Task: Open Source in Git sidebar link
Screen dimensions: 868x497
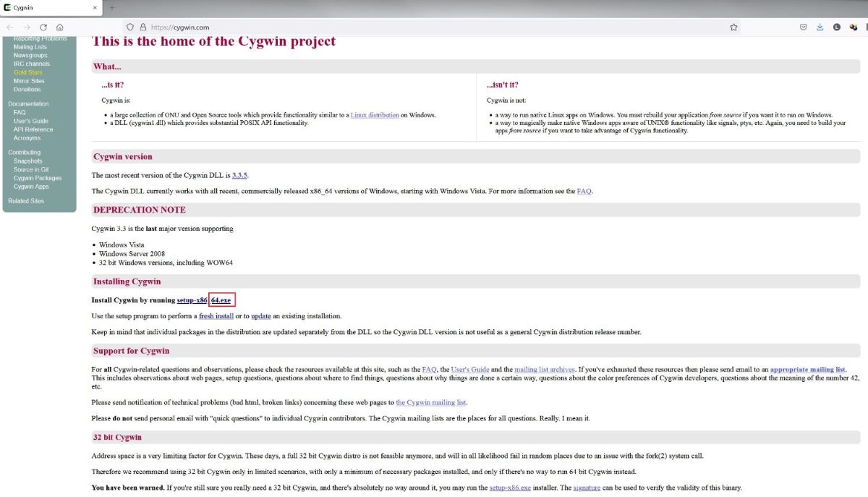Action: tap(31, 169)
